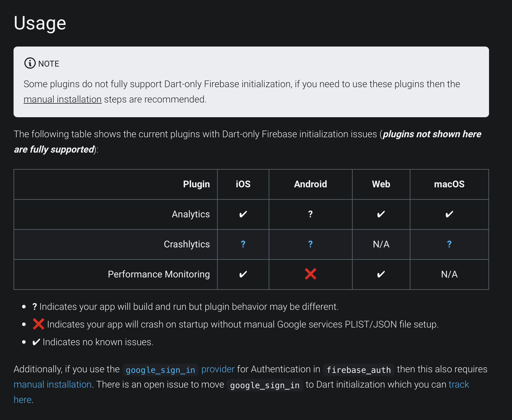
Task: Open the Crashlytics Android question mark link
Action: point(310,244)
